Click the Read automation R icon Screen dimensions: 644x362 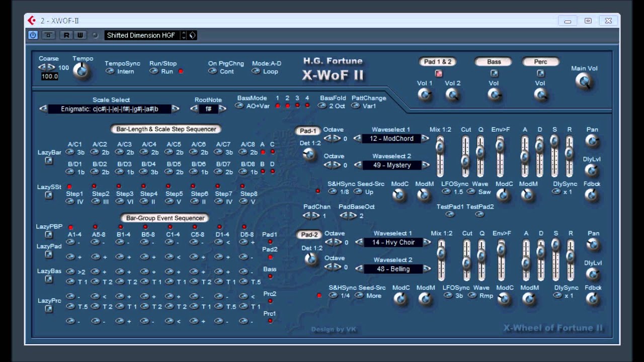pos(66,35)
